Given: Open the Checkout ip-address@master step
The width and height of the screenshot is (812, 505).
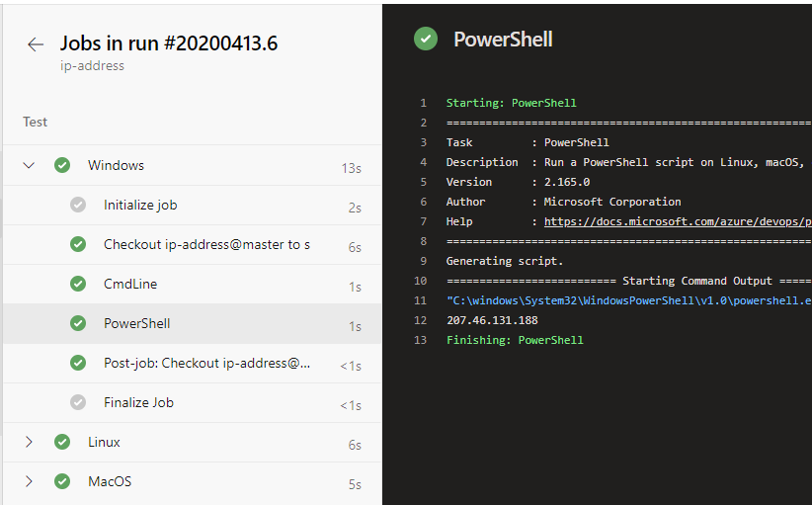Looking at the screenshot, I should 192,244.
